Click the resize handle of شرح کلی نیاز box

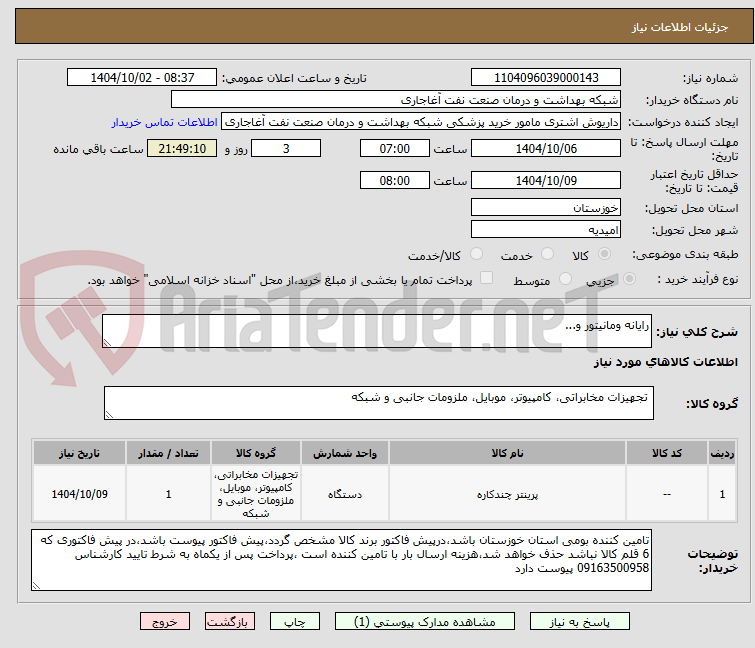pos(107,343)
